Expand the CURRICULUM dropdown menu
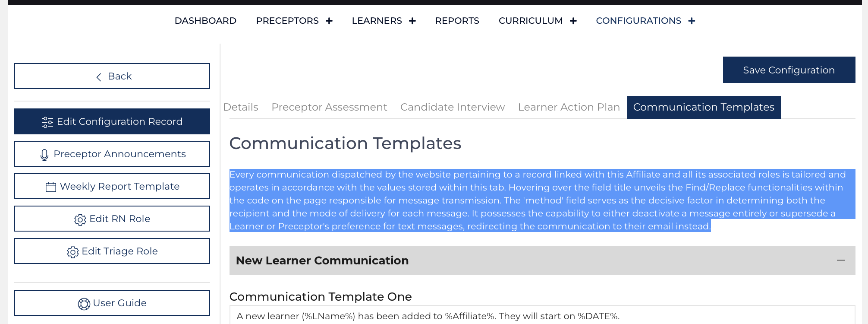The image size is (868, 324). [573, 20]
